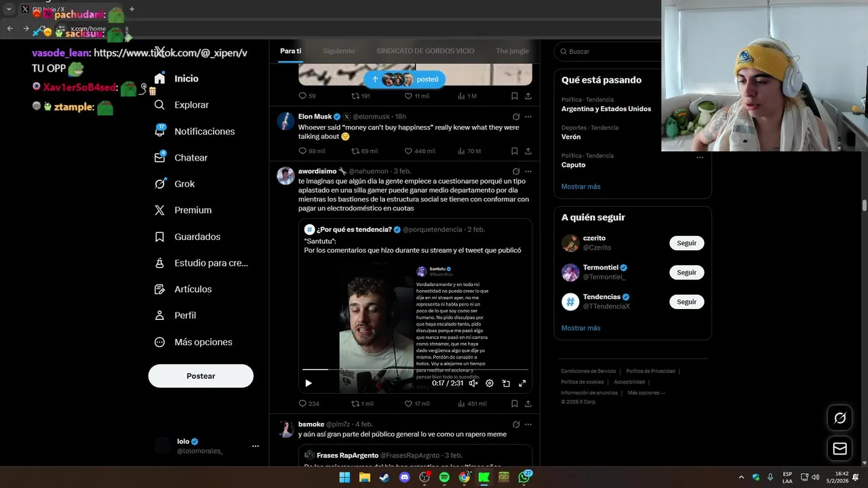Image resolution: width=868 pixels, height=488 pixels.
Task: Open SINDICATO DE GORDOS VICIO tab
Action: click(425, 51)
